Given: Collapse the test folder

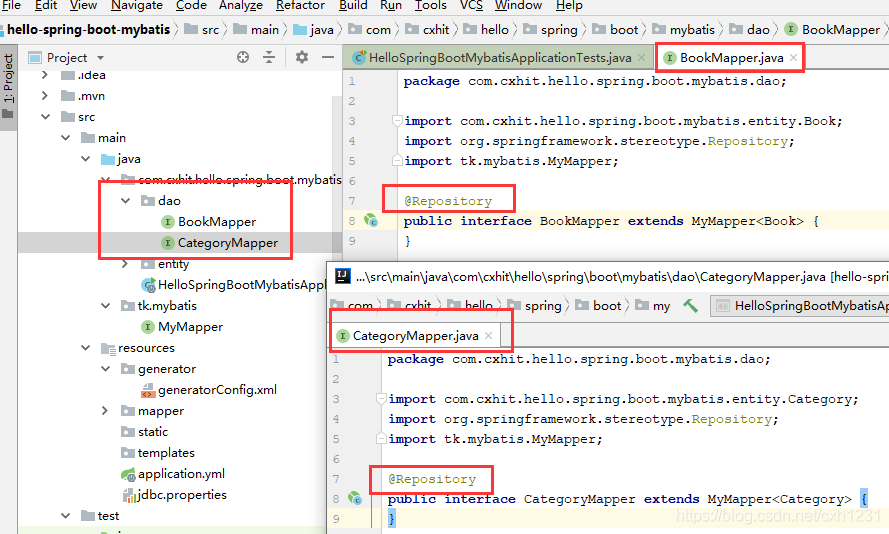Looking at the screenshot, I should tap(66, 515).
